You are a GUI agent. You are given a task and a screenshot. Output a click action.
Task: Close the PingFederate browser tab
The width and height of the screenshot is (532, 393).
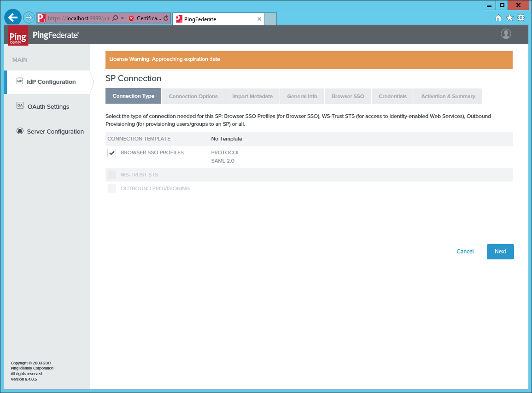pyautogui.click(x=259, y=19)
